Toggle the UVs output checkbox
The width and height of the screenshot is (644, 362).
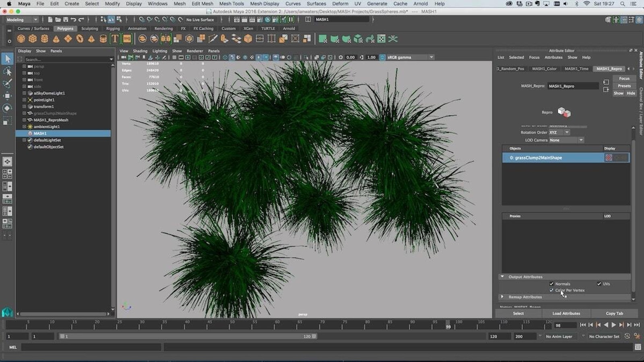(599, 284)
